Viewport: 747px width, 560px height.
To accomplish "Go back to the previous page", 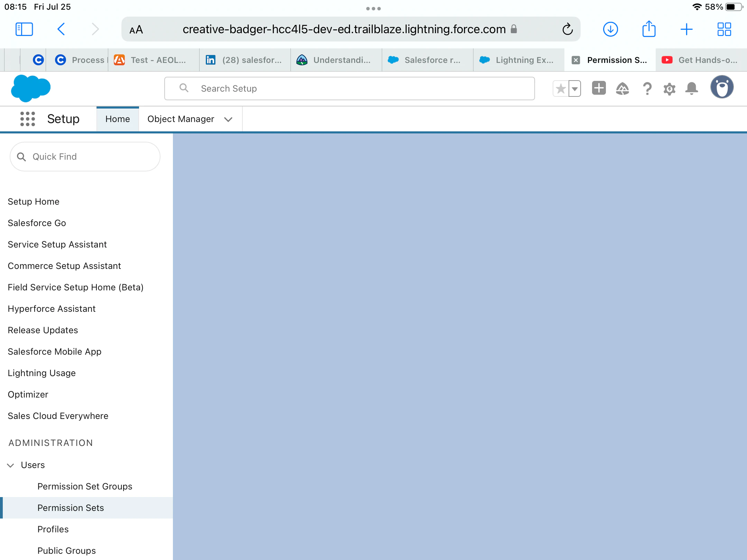I will [x=61, y=29].
